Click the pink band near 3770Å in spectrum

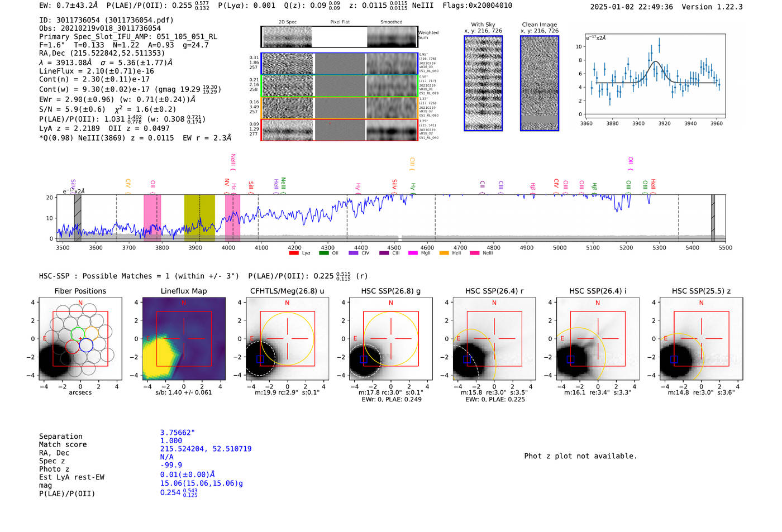[152, 218]
